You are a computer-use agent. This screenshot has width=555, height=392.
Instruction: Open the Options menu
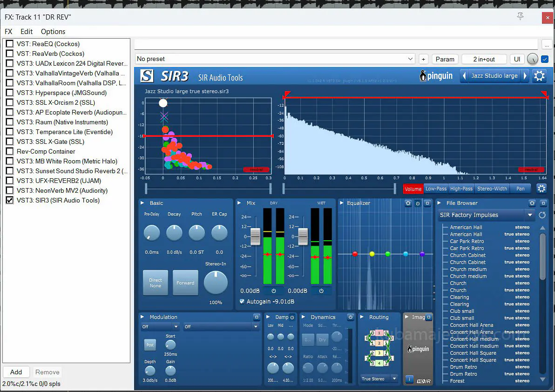pyautogui.click(x=53, y=32)
